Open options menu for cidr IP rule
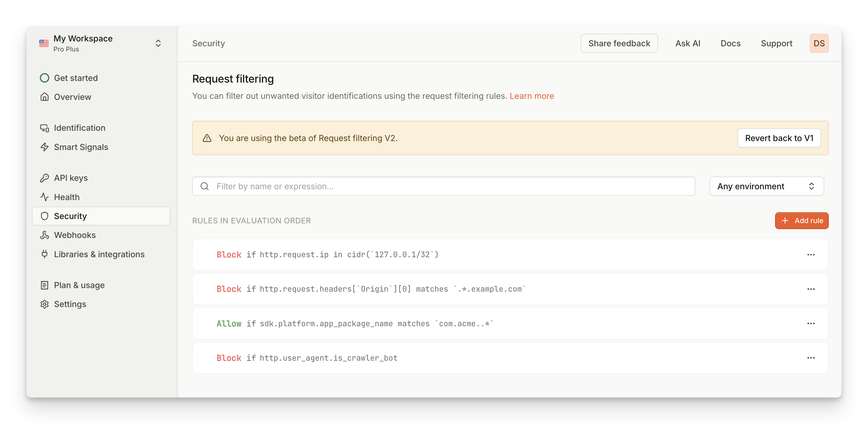868x424 pixels. (811, 255)
